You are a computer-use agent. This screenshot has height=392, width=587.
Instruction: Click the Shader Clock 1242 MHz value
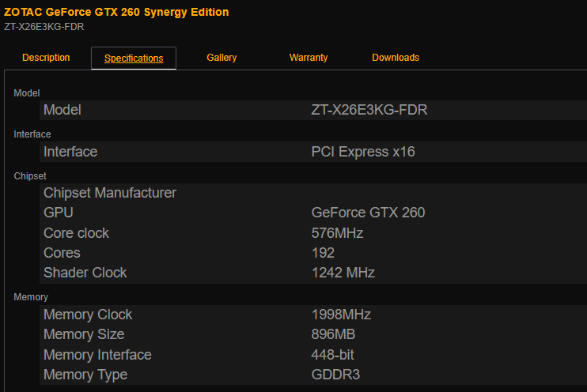click(x=343, y=273)
